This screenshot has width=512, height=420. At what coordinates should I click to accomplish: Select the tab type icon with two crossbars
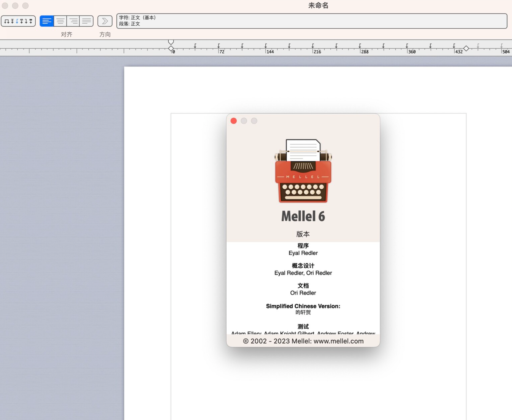tap(12, 21)
